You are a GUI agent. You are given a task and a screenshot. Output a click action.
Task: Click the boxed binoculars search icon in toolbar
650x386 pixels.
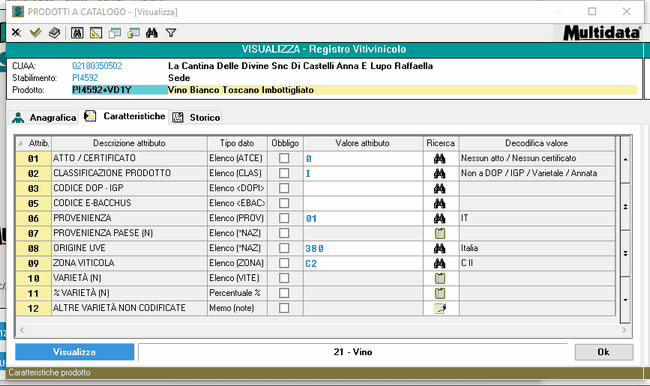pos(77,33)
